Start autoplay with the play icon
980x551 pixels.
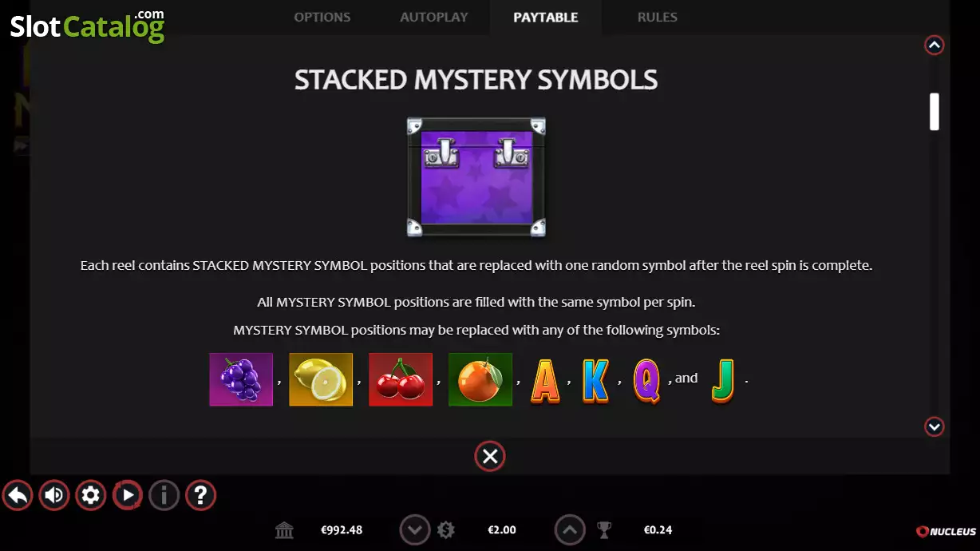128,496
